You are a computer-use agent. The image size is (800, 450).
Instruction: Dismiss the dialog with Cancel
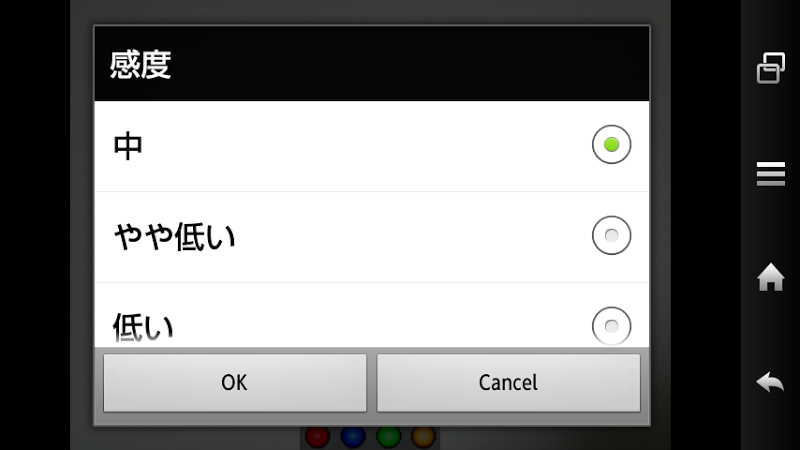click(x=508, y=383)
